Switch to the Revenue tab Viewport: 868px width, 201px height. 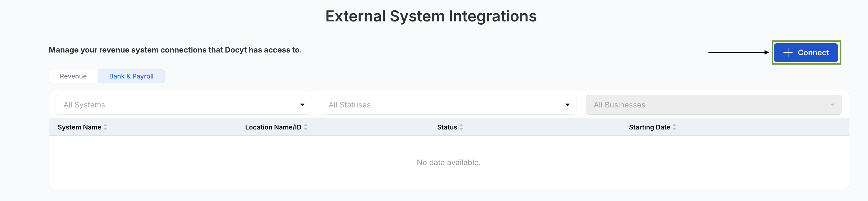(x=73, y=76)
